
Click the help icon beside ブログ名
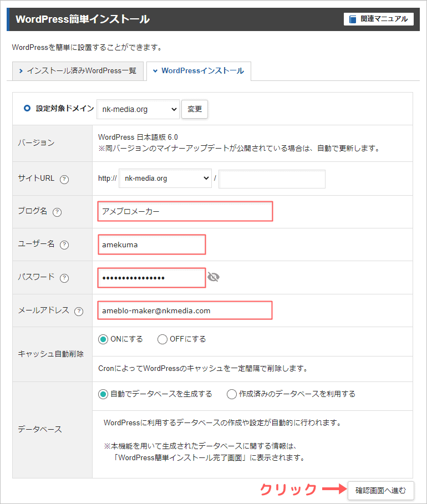pyautogui.click(x=57, y=212)
